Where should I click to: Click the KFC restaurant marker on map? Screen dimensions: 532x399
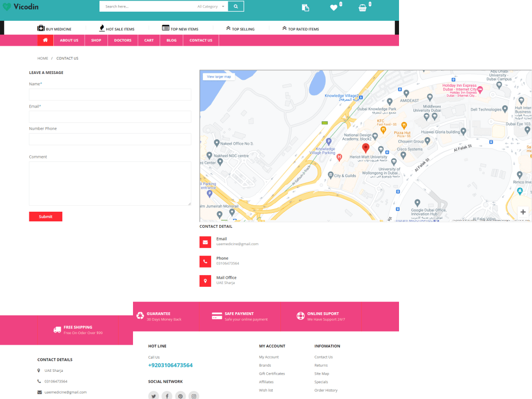pyautogui.click(x=383, y=130)
